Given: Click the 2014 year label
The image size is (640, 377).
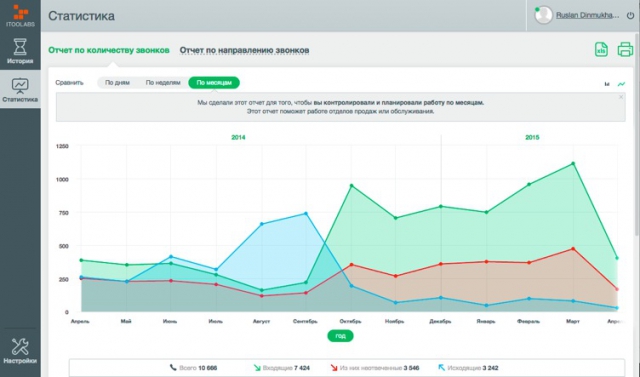Looking at the screenshot, I should [x=238, y=137].
